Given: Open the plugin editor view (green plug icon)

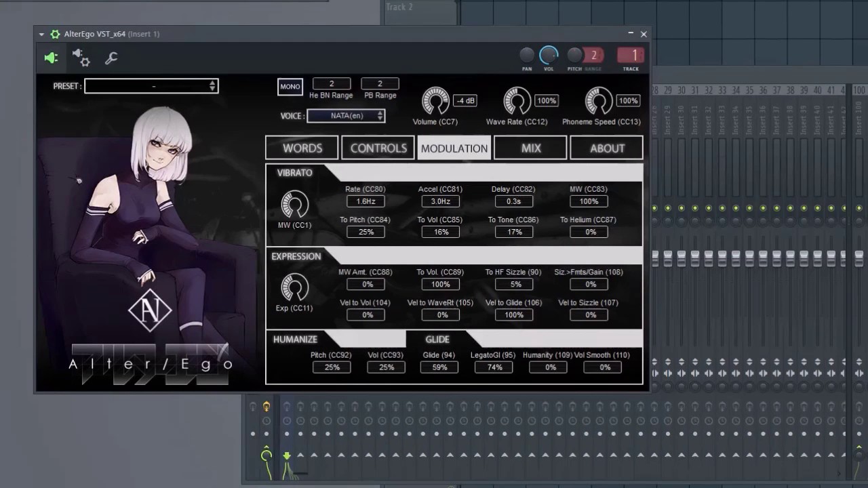Looking at the screenshot, I should click(x=52, y=58).
